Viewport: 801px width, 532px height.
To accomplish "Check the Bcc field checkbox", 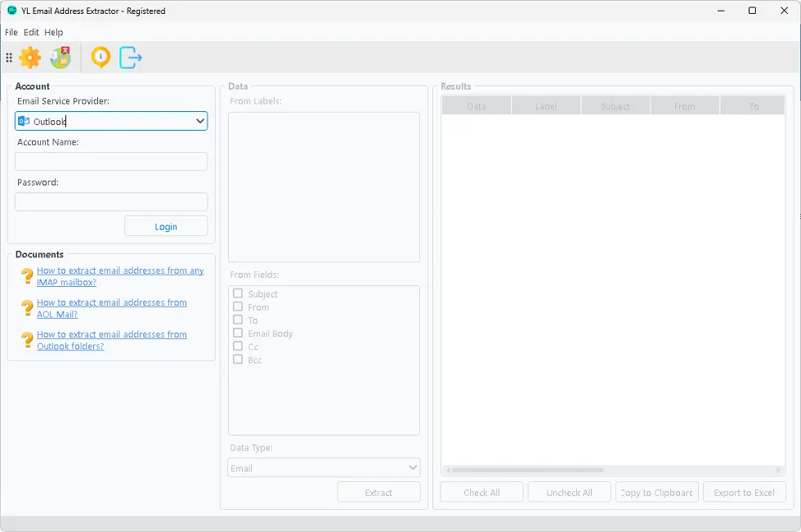I will pos(238,360).
